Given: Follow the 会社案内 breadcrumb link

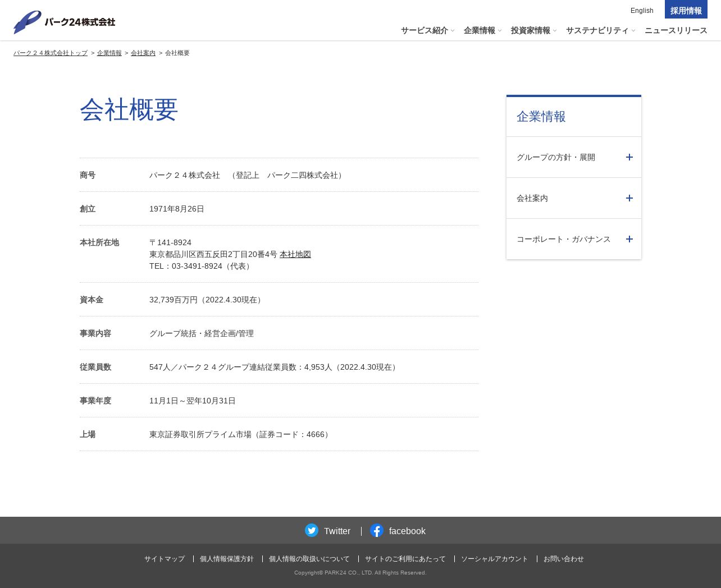Looking at the screenshot, I should pos(143,53).
